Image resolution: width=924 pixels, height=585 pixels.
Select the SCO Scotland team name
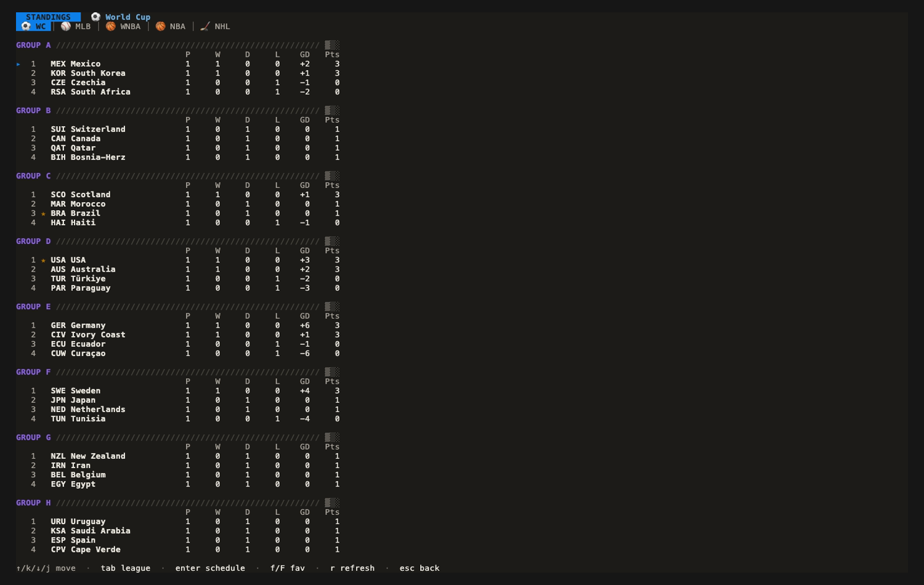[x=81, y=195]
